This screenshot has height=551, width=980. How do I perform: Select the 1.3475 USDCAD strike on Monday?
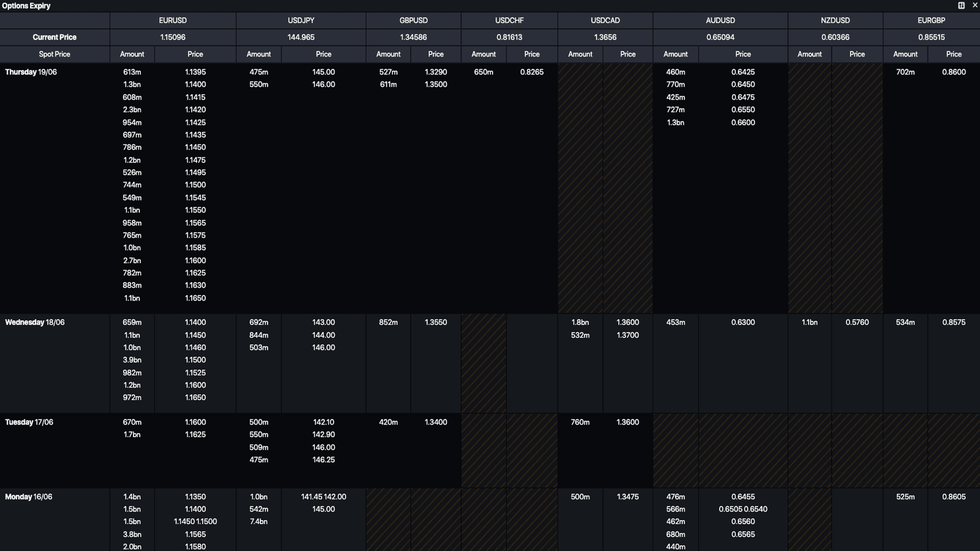[627, 497]
